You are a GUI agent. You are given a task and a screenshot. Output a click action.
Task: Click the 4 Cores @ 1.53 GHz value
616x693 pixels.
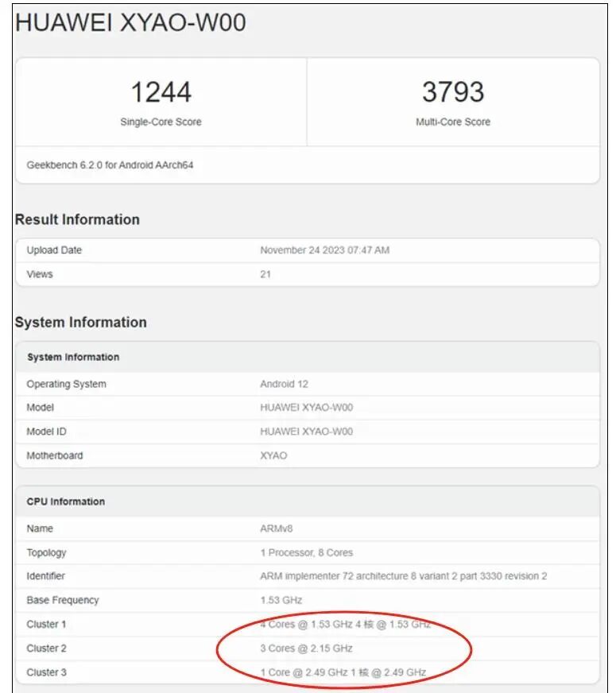tap(345, 625)
